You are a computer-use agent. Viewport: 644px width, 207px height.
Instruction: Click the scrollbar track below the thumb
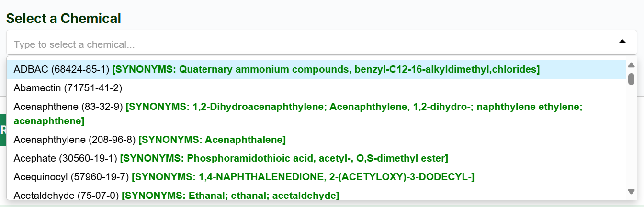(x=631, y=139)
